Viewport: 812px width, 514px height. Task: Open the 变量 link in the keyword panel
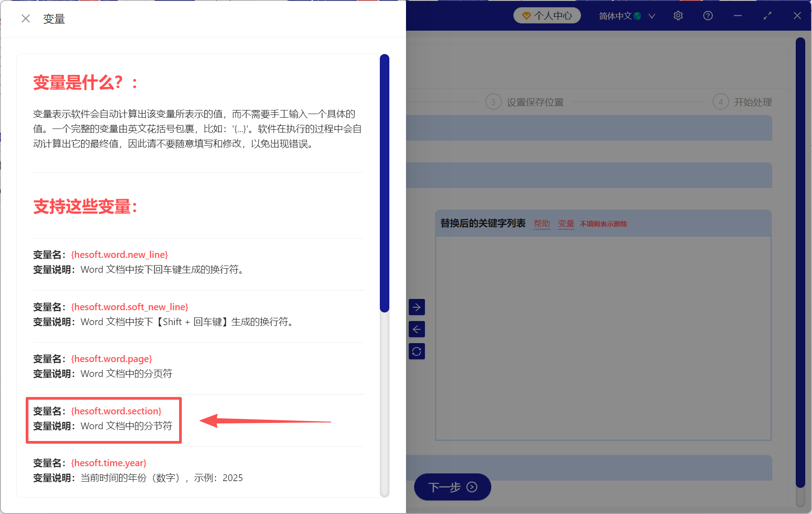click(x=566, y=223)
